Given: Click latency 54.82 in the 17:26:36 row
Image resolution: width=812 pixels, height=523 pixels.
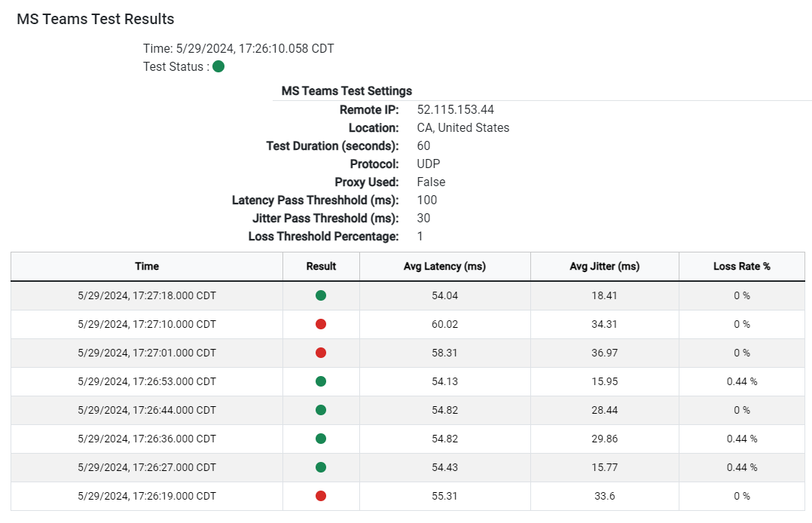Looking at the screenshot, I should point(445,439).
